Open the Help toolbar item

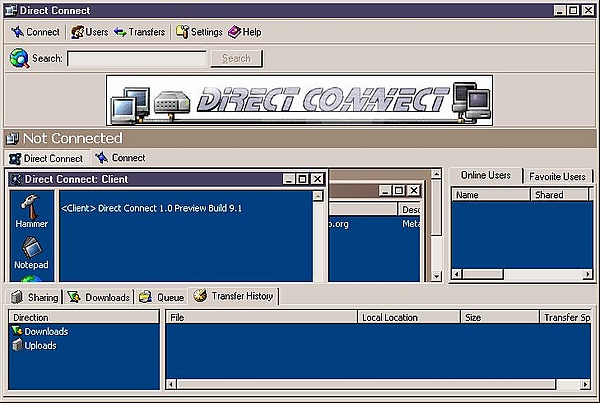245,32
